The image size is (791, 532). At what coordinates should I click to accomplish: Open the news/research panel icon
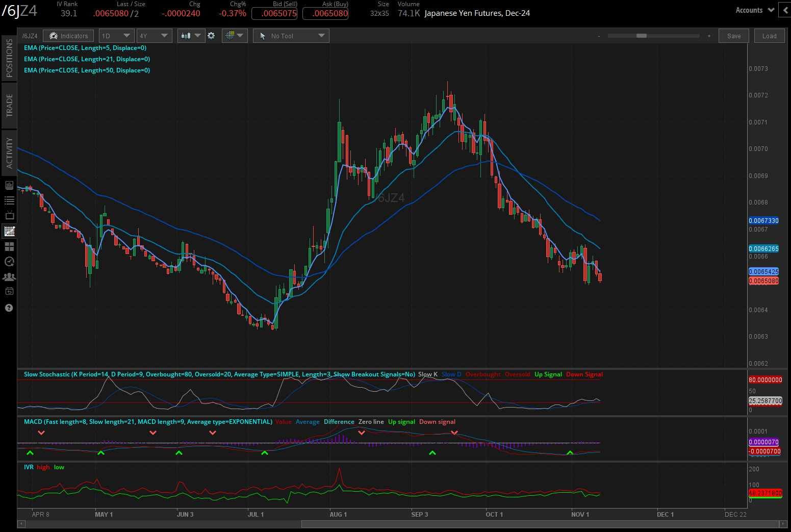pyautogui.click(x=9, y=185)
